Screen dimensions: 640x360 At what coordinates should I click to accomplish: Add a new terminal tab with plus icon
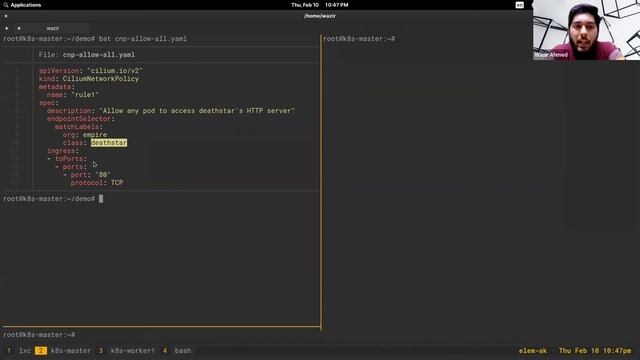click(7, 28)
